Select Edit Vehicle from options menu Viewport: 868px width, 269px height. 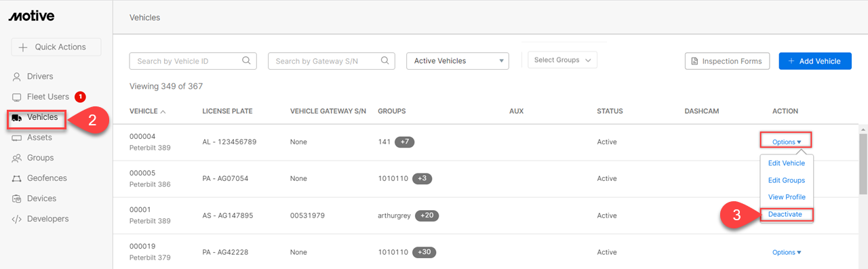pos(787,163)
